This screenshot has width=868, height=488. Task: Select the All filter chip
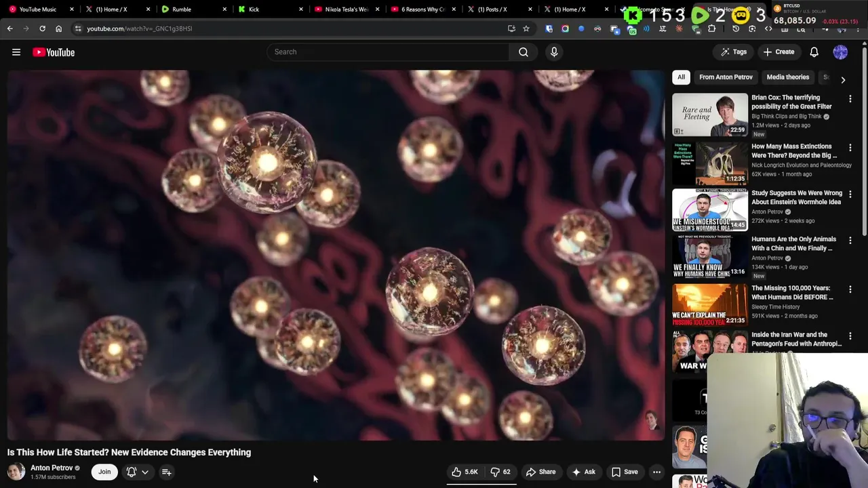point(681,77)
